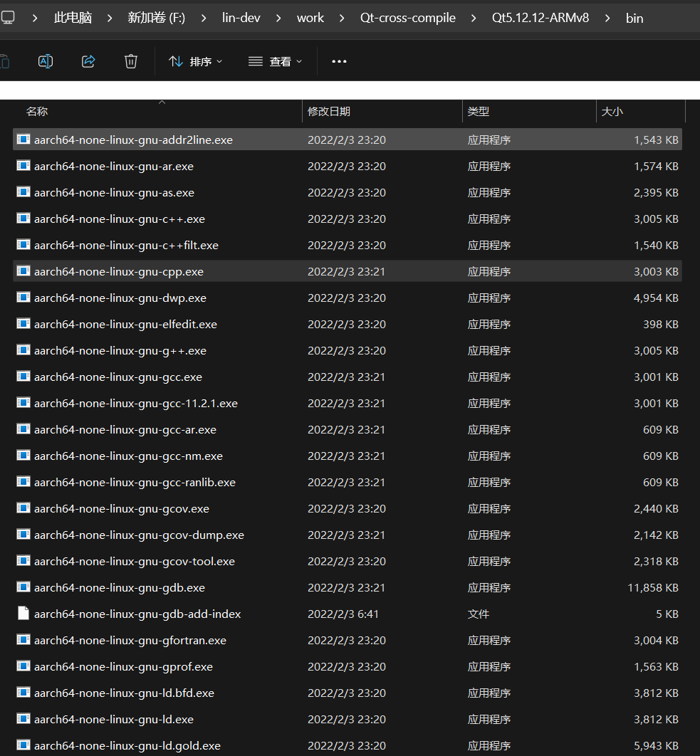The width and height of the screenshot is (700, 756).
Task: Click the Share toolbar icon
Action: (88, 61)
